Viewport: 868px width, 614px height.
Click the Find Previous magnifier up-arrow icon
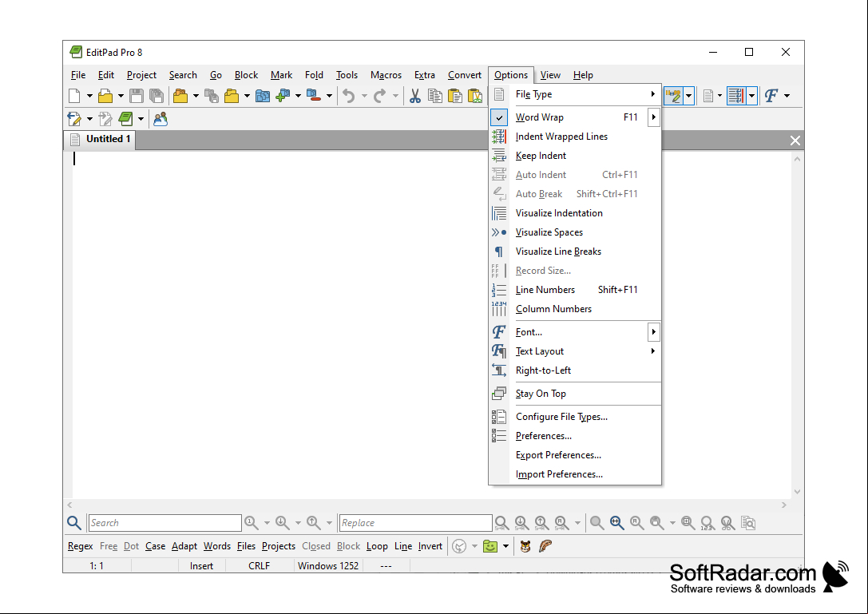click(x=313, y=523)
